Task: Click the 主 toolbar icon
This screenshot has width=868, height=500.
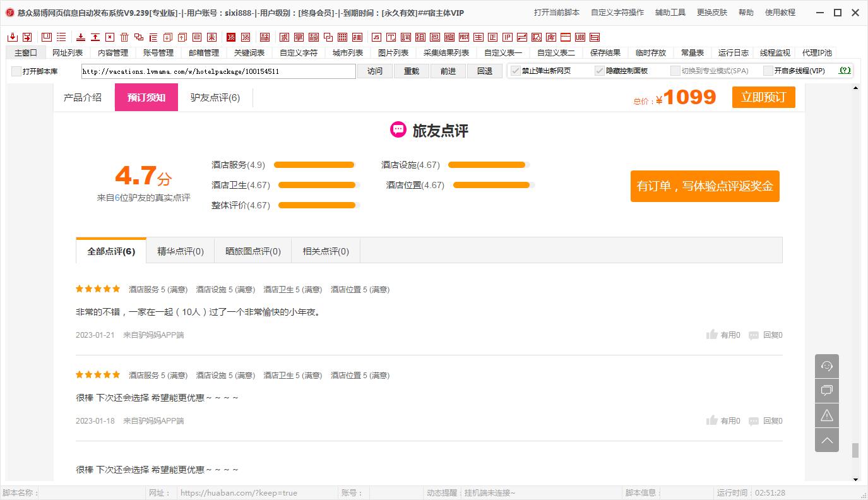Action: click(478, 37)
